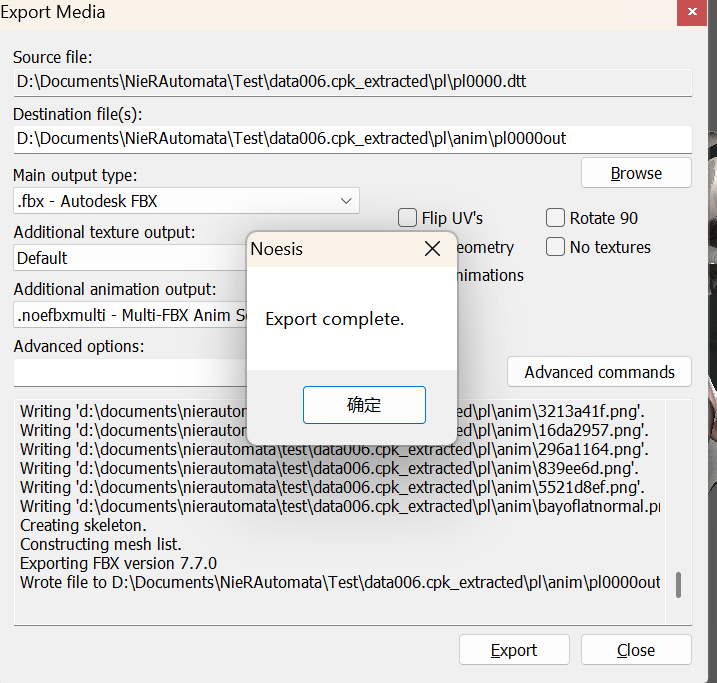Toggle the Rotate 90 checkbox

pyautogui.click(x=556, y=218)
